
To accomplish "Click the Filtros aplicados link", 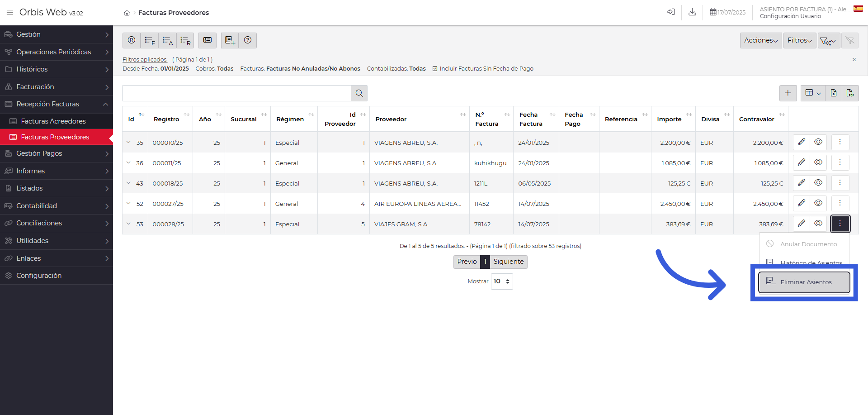I will 145,60.
